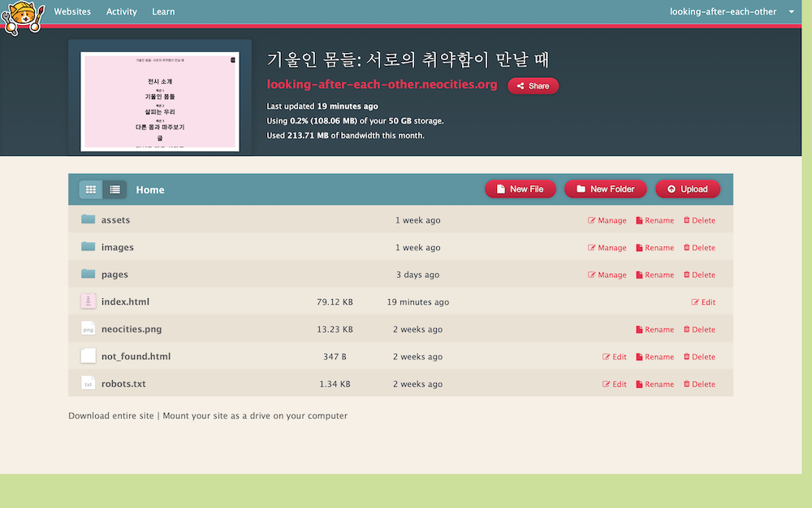This screenshot has width=812, height=508.
Task: Delete neocities.png
Action: point(699,330)
